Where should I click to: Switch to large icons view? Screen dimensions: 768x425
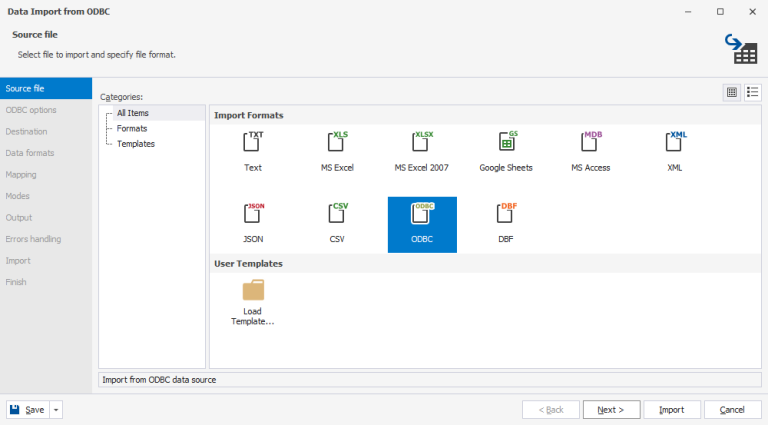pos(732,92)
